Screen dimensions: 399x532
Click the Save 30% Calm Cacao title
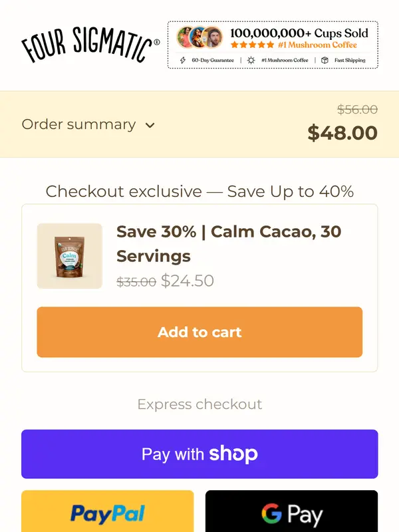(228, 243)
